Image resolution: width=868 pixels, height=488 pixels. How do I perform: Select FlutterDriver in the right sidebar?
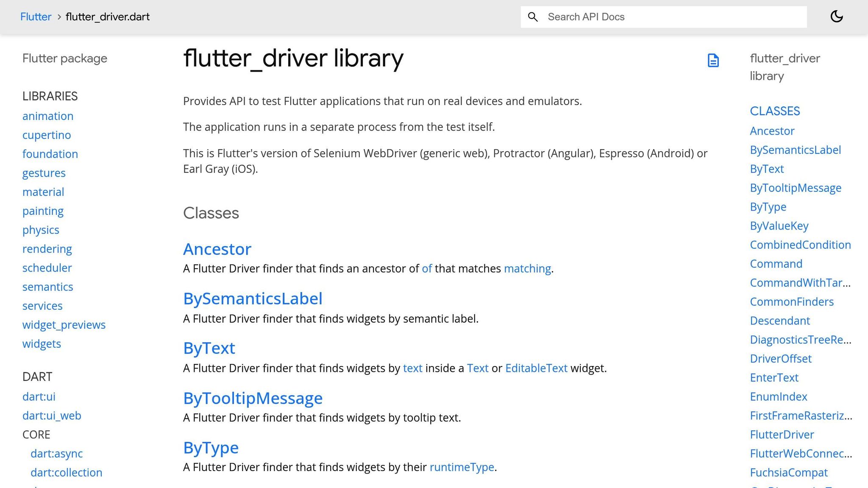point(781,434)
